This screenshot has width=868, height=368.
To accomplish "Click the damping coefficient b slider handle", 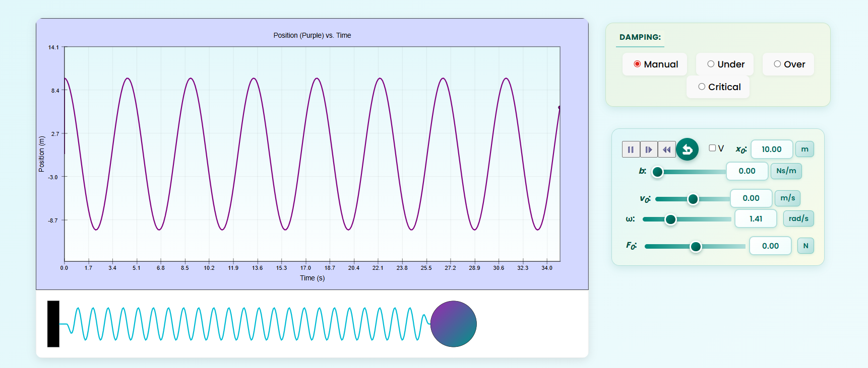I will (657, 172).
